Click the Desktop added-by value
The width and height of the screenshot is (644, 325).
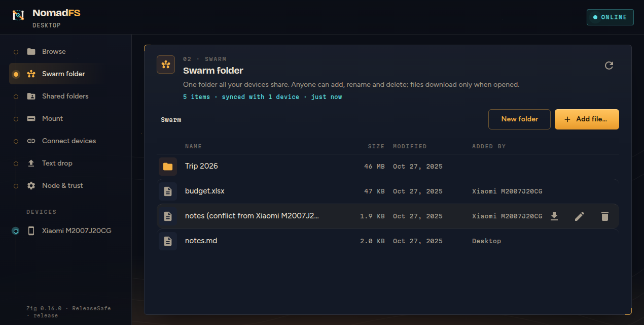click(x=486, y=241)
